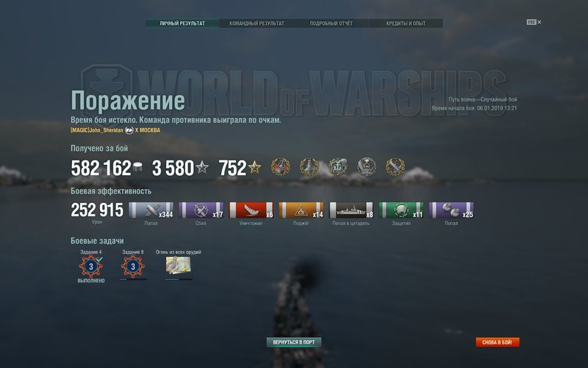Click the x25 purple hits ribbon

pos(451,210)
